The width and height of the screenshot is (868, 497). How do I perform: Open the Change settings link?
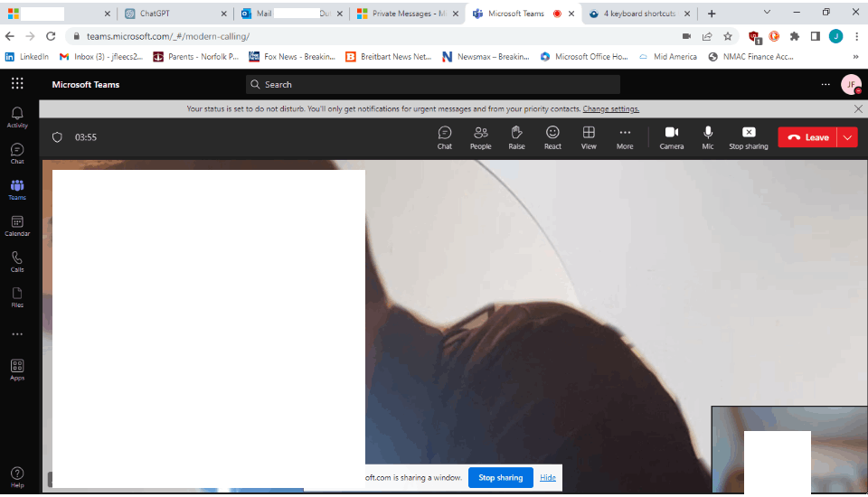[x=610, y=109]
